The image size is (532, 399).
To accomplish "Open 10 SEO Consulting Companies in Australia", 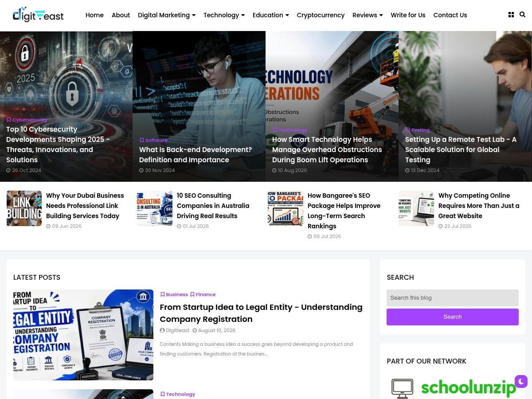I will [213, 206].
